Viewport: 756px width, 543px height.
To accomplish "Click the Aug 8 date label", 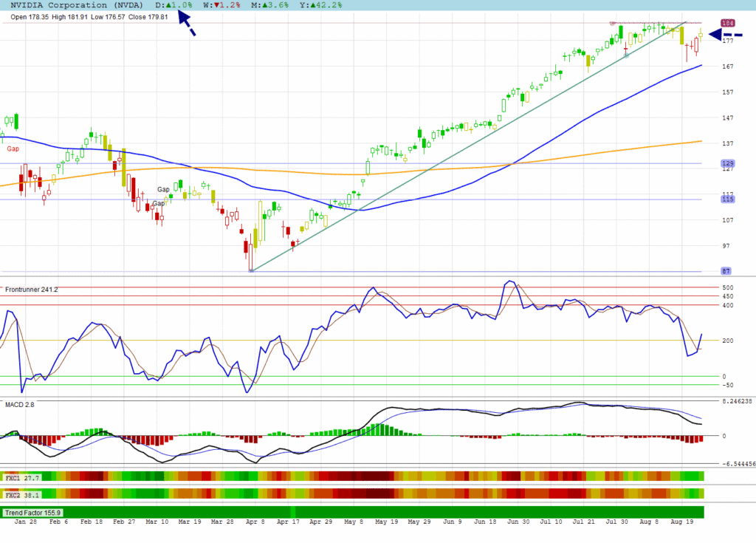I will 649,522.
